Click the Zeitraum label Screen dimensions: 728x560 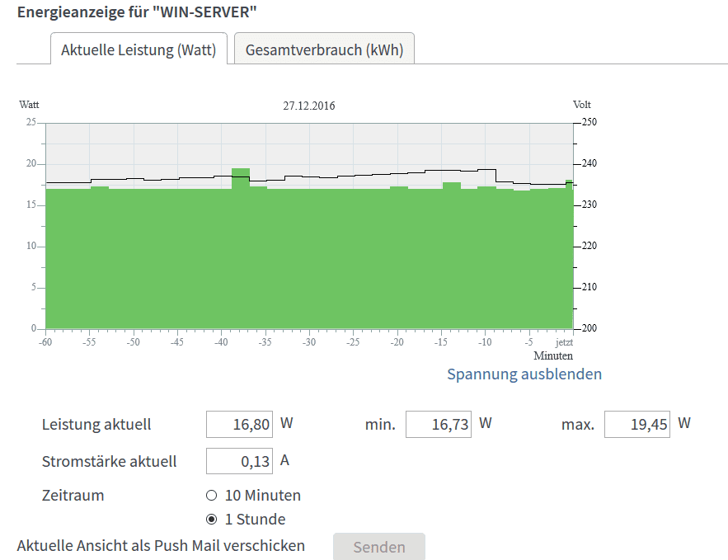click(x=73, y=496)
